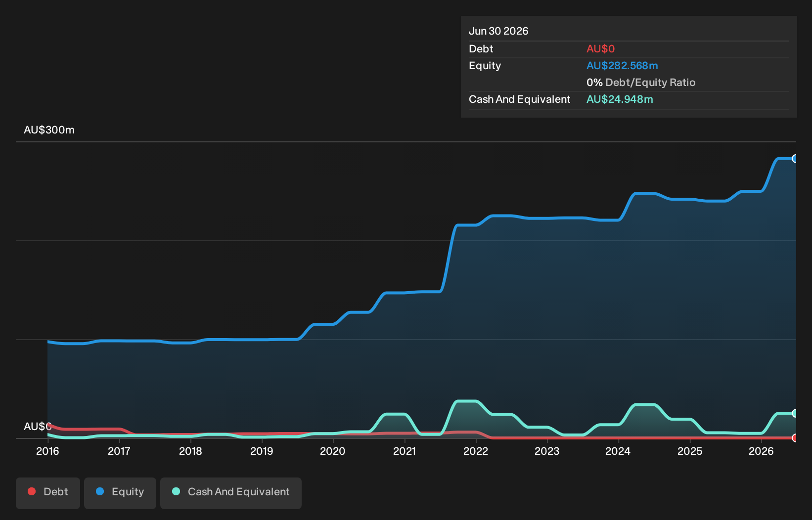
Task: Select the 2017 x-axis label
Action: coord(119,451)
